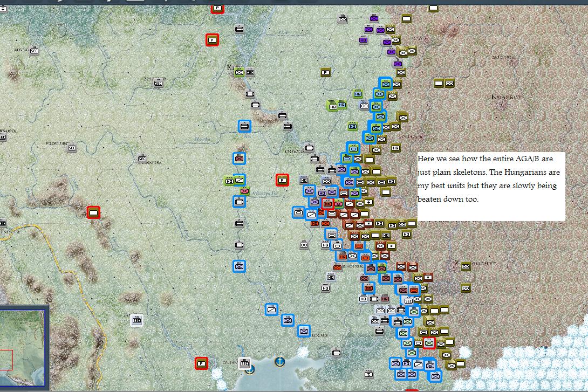This screenshot has width=588, height=392.
Task: Select the bright white SEC counter near the foothills
Action: tap(137, 320)
